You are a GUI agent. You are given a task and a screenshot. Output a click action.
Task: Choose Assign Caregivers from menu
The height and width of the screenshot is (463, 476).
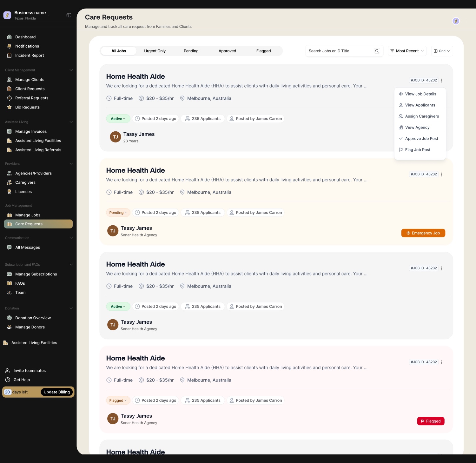pos(420,116)
